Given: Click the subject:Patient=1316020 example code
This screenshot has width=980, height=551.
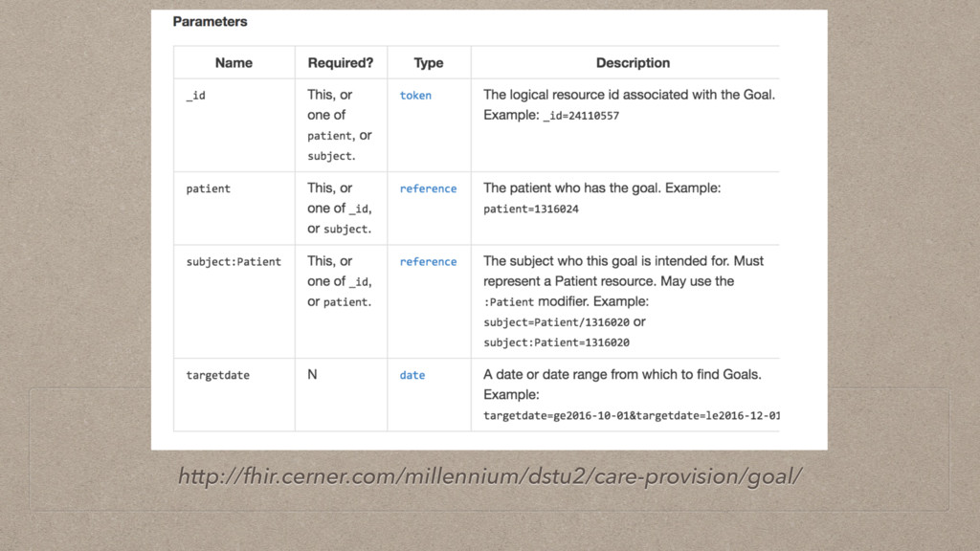Looking at the screenshot, I should [x=556, y=342].
